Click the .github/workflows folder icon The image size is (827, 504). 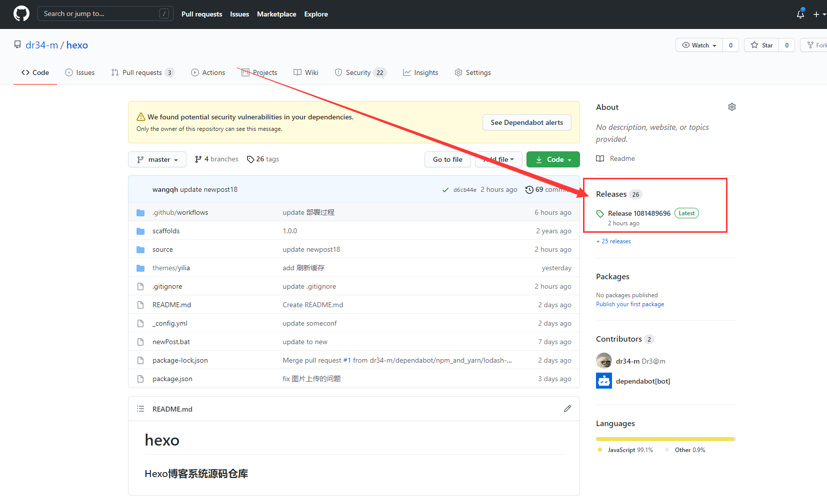pos(140,212)
